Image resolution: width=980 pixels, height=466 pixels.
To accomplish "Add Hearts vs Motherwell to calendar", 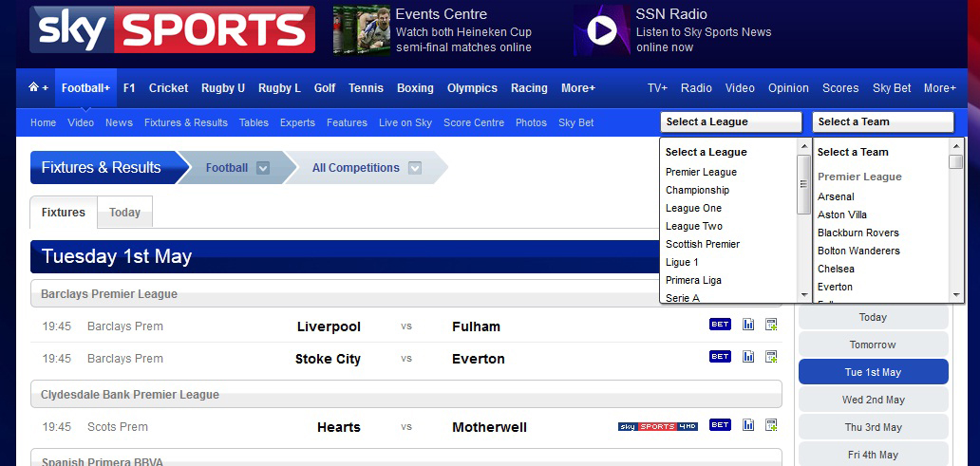I will (x=771, y=425).
